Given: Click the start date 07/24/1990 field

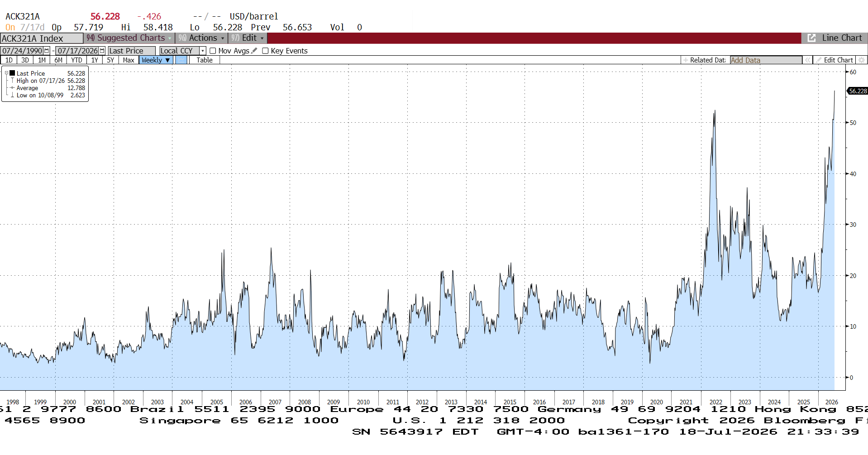Looking at the screenshot, I should 22,51.
